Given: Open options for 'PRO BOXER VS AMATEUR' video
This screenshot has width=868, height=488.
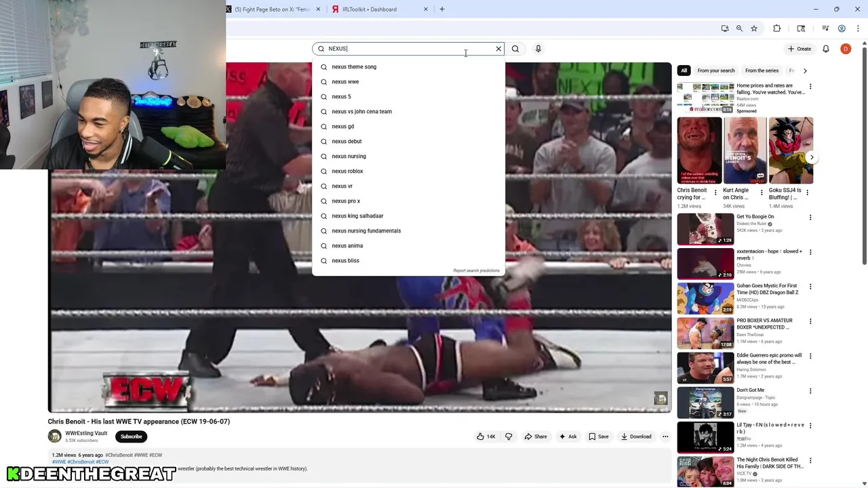Looking at the screenshot, I should (810, 321).
